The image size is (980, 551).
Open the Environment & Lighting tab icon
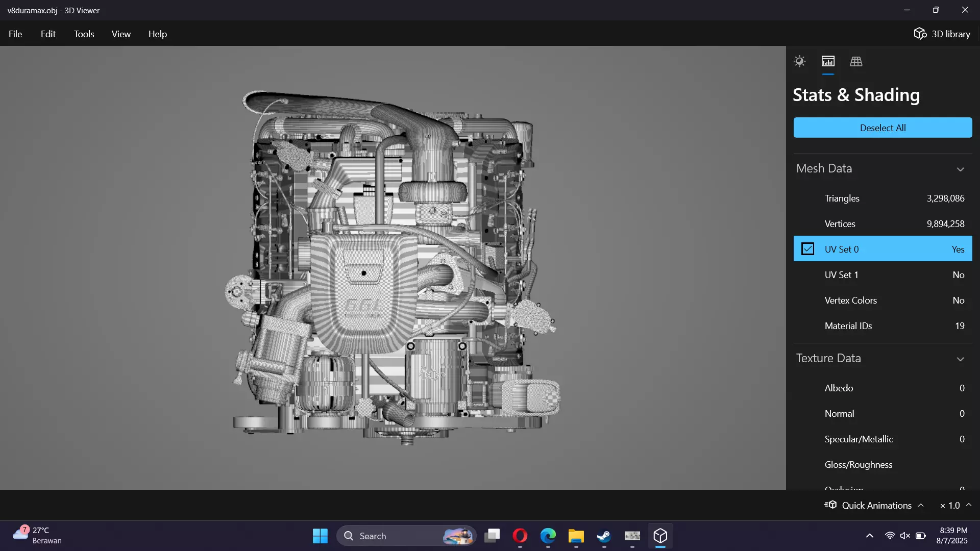(800, 61)
